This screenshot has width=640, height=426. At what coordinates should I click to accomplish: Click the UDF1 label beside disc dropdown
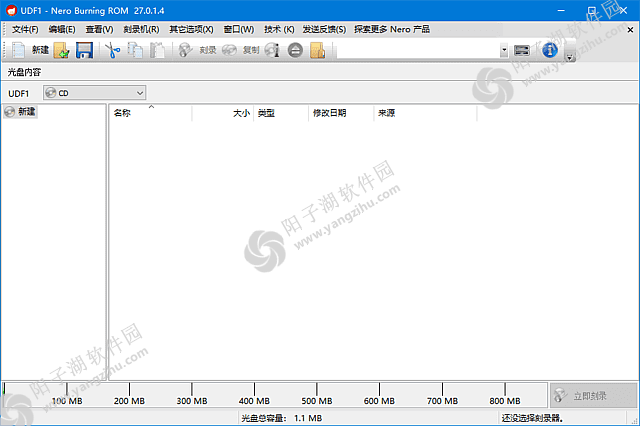point(19,93)
